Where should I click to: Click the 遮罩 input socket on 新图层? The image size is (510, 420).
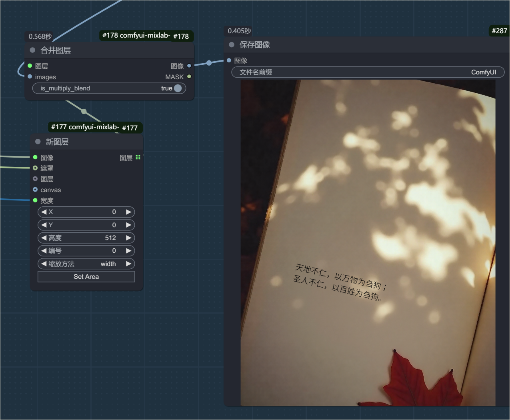[x=35, y=168]
